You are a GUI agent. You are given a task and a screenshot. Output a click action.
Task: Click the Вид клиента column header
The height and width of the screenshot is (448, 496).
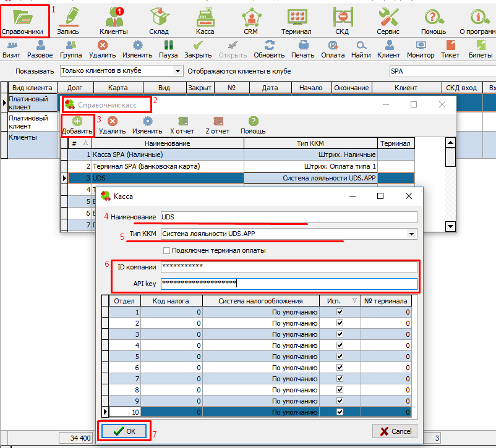click(33, 88)
